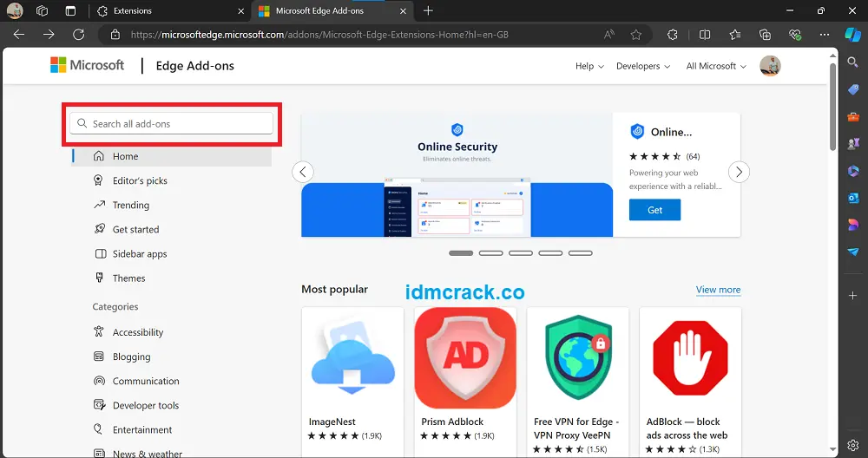The height and width of the screenshot is (458, 868).
Task: Open Settings and more ellipsis menu
Action: 825,35
